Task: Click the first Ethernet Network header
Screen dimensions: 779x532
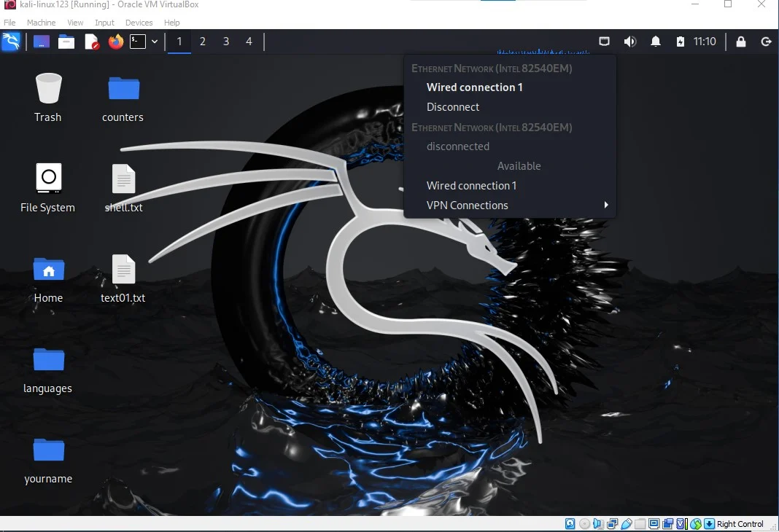Action: (492, 69)
